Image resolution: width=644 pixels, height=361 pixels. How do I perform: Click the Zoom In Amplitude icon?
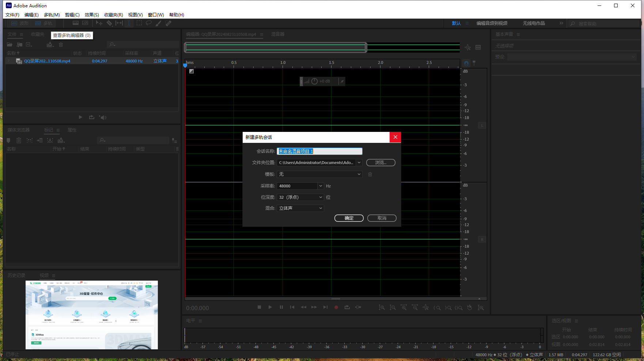click(x=382, y=307)
